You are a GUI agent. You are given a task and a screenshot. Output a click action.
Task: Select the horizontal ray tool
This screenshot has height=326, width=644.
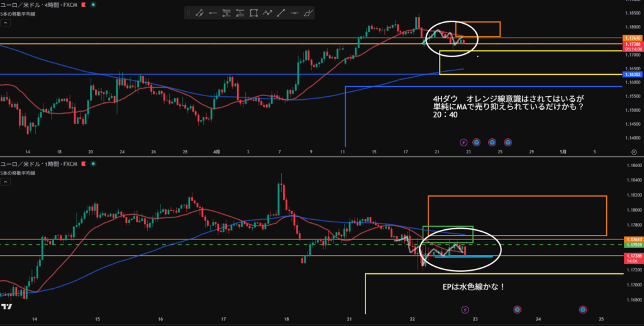(x=213, y=13)
